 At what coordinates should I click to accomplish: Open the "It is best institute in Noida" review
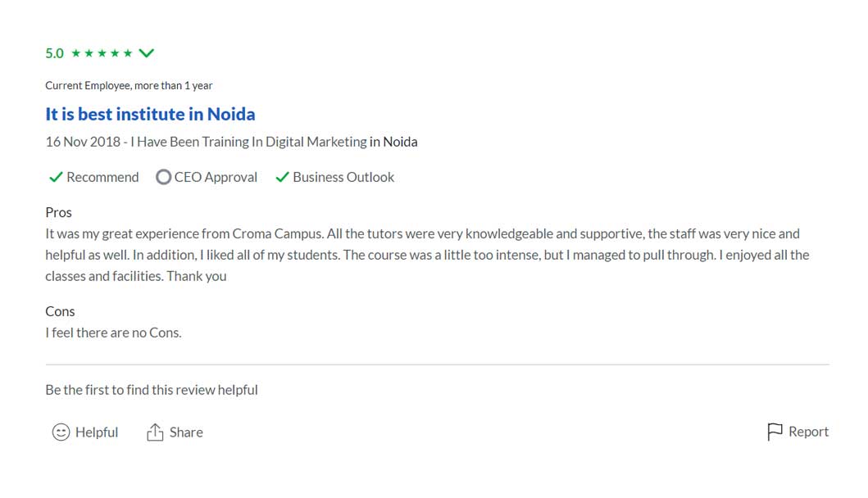point(150,114)
